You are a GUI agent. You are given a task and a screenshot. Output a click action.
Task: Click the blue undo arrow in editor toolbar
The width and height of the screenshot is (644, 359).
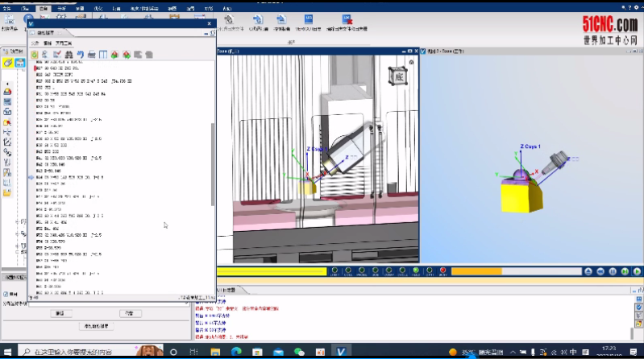point(81,55)
